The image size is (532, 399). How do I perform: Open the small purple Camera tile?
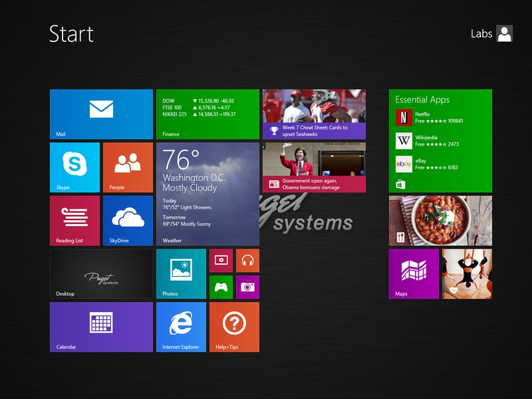click(247, 287)
